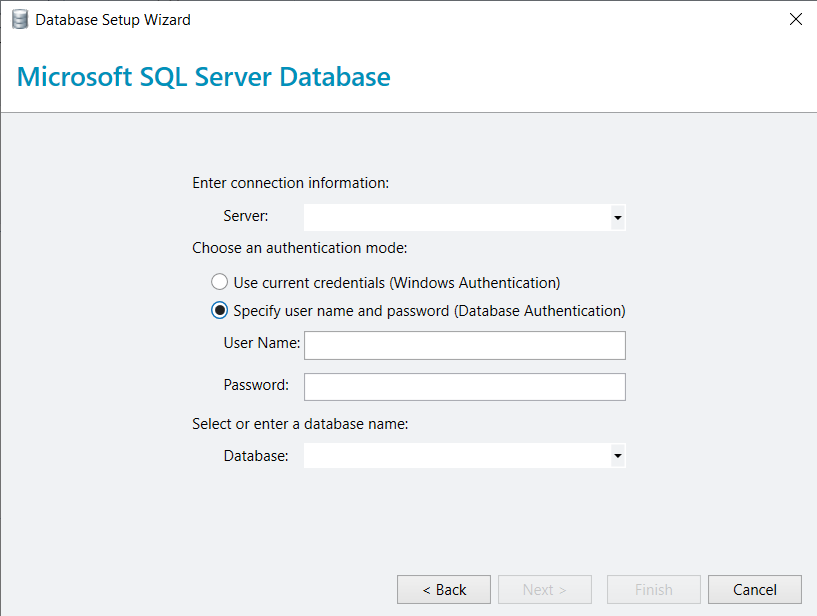Click the Next > button
The height and width of the screenshot is (616, 817).
tap(544, 589)
